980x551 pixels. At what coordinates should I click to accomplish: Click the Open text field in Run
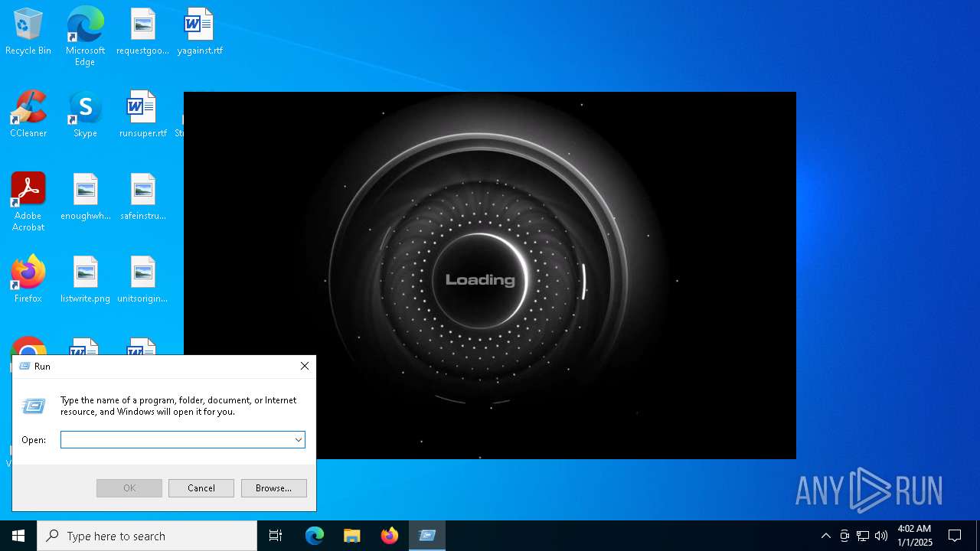(x=177, y=440)
